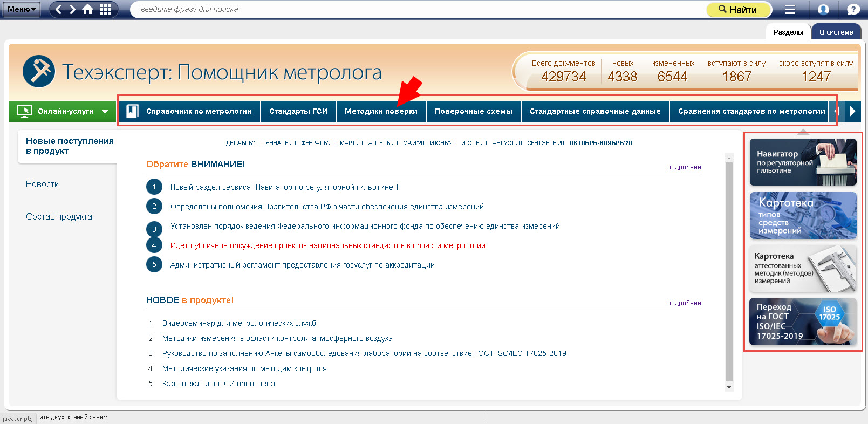Click the вступают в силу 1867 counter
Screen dimensions: 868x424
[736, 71]
